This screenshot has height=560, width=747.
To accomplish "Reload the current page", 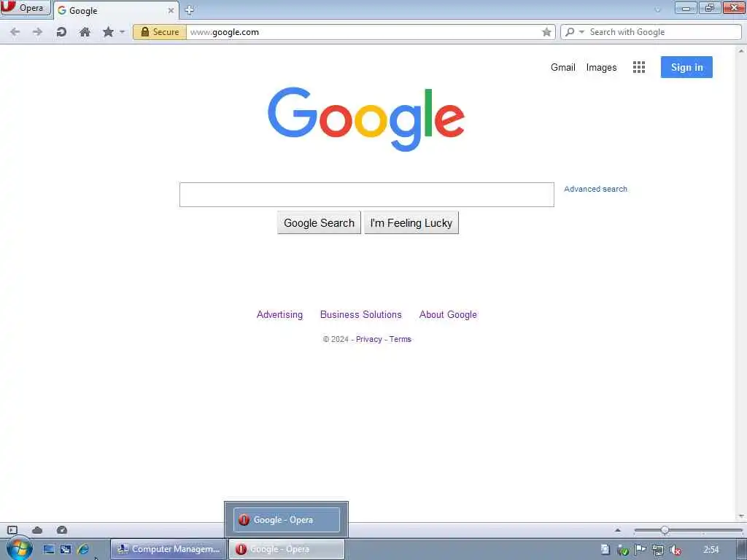I will point(61,32).
